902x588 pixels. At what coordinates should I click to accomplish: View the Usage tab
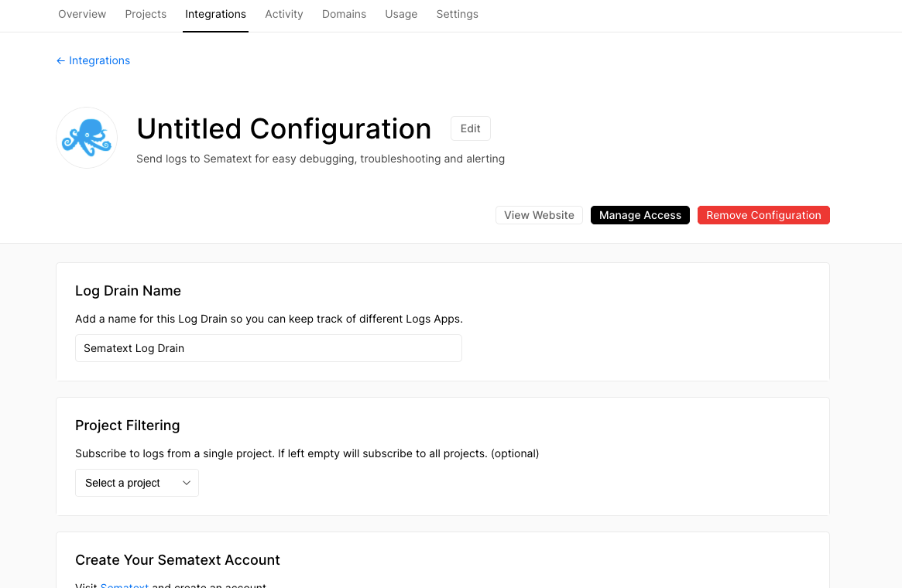(401, 15)
